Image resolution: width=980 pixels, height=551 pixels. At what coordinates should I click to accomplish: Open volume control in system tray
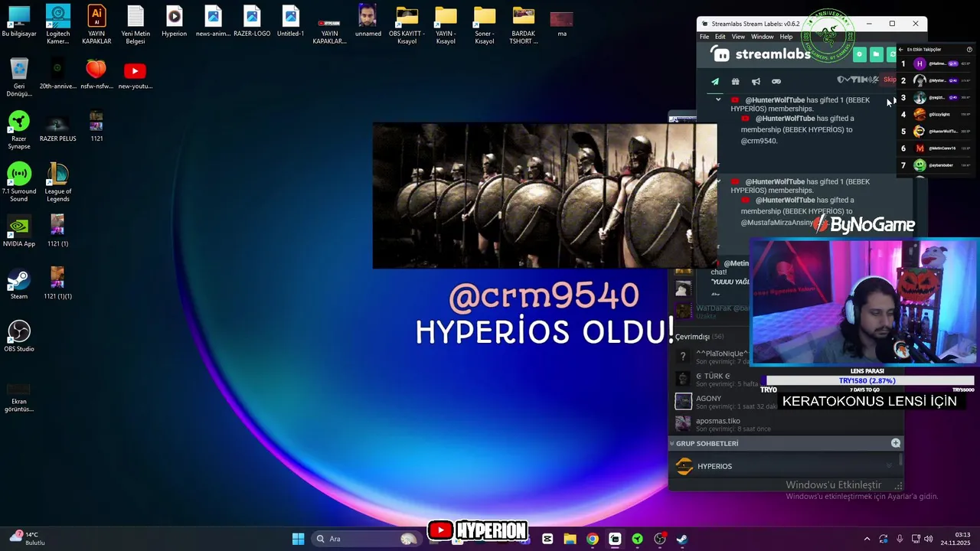pos(929,539)
